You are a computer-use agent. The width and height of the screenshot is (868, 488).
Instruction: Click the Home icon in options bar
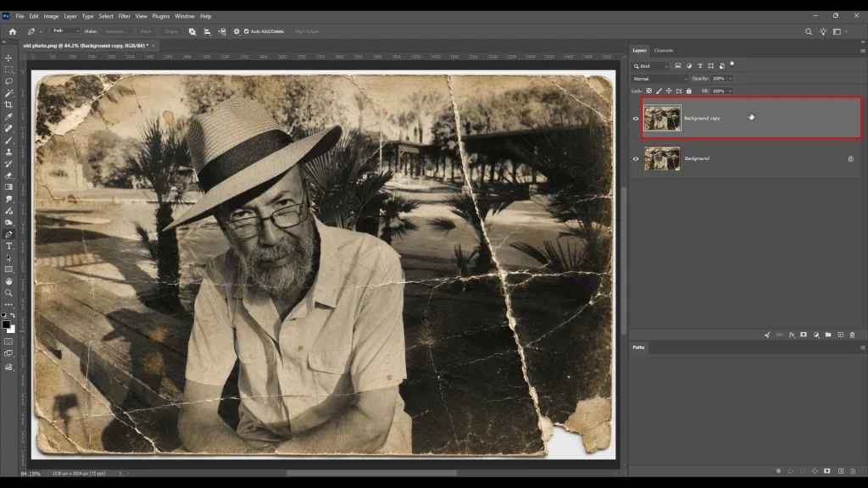pyautogui.click(x=13, y=31)
